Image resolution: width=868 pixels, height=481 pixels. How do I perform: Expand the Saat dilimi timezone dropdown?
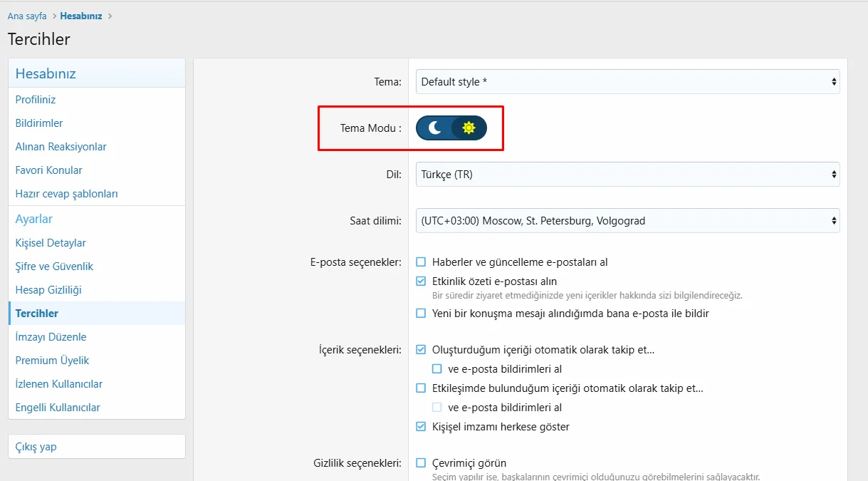coord(627,221)
